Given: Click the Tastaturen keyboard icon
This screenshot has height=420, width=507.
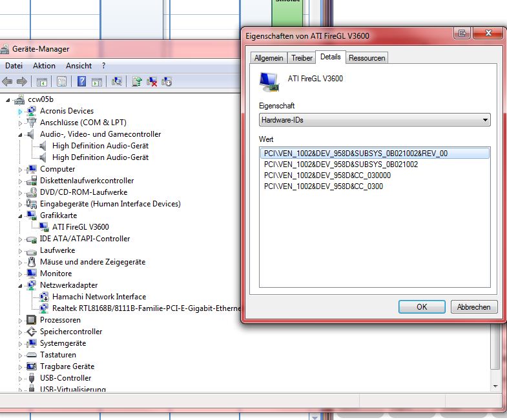Looking at the screenshot, I should (32, 355).
